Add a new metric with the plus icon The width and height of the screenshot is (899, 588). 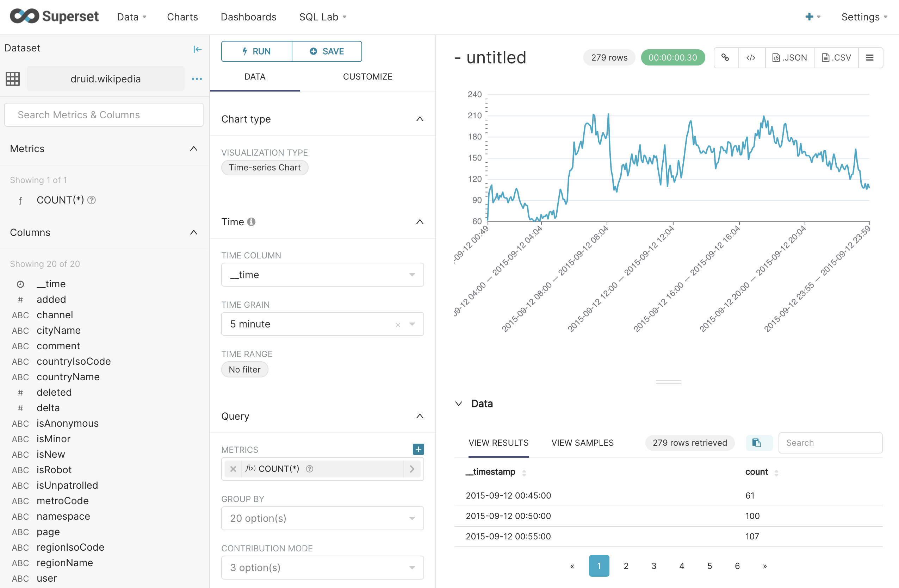(418, 449)
